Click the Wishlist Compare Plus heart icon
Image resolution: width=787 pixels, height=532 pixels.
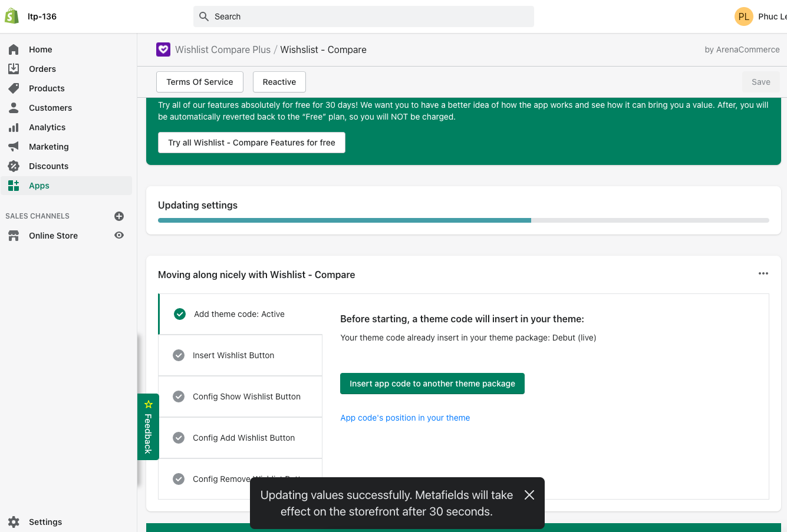(x=163, y=49)
